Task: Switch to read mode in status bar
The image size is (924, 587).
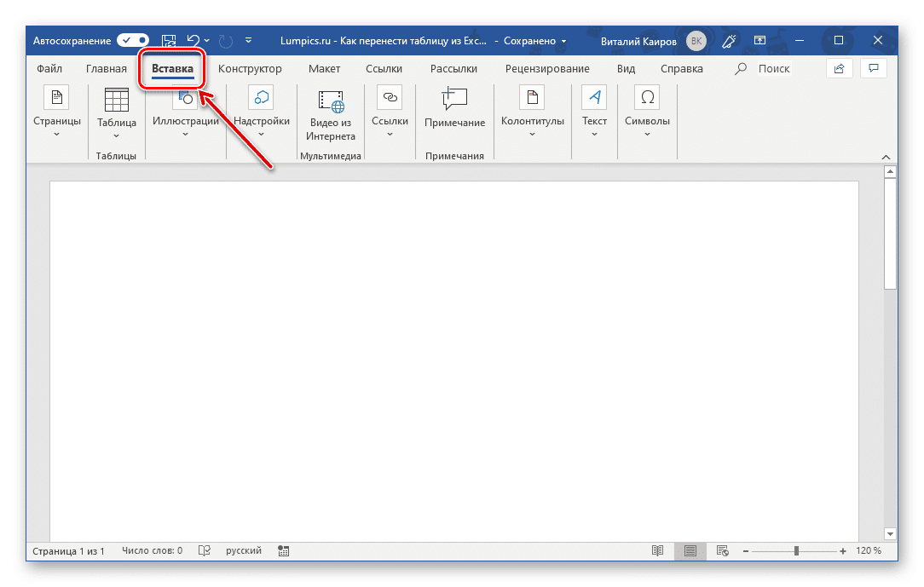Action: (656, 551)
